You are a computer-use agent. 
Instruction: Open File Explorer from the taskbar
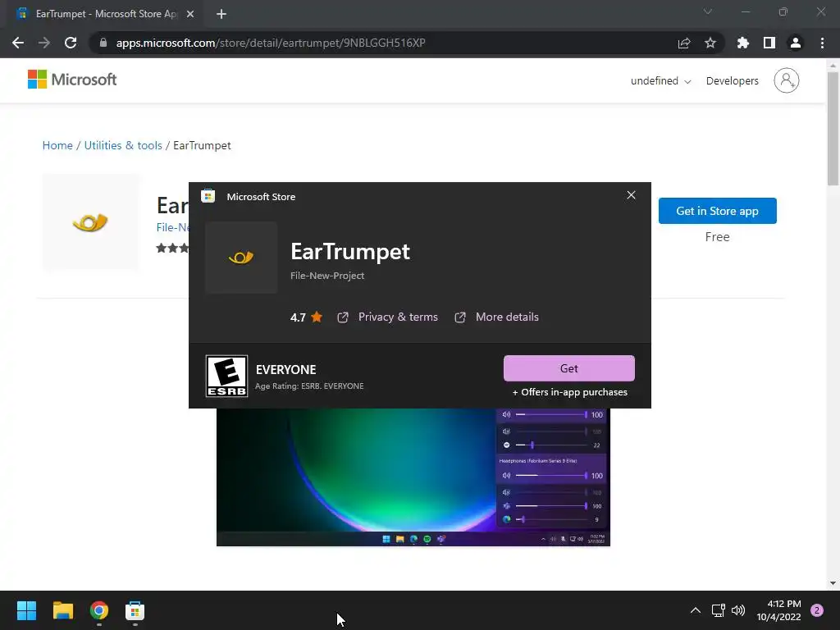62,610
